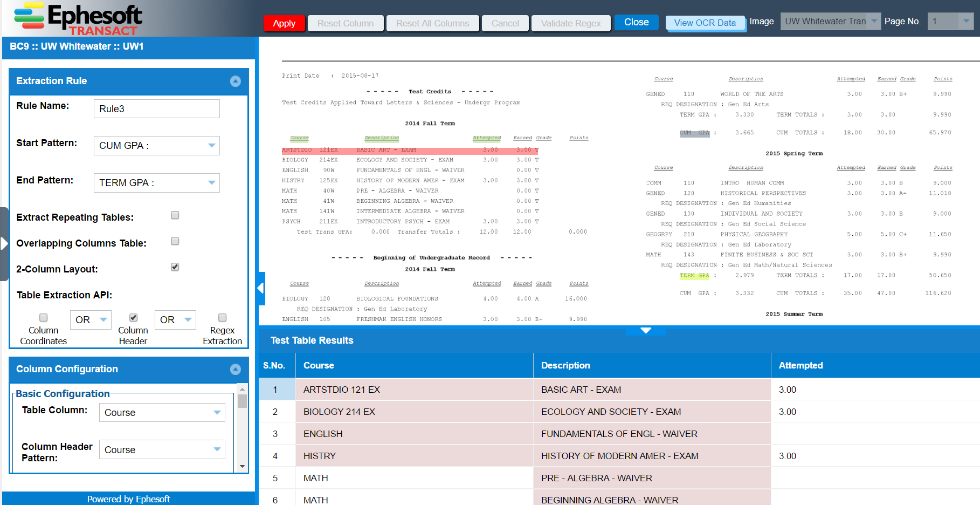This screenshot has width=980, height=505.
Task: Enable Extract Repeating Tables checkbox
Action: (x=175, y=215)
